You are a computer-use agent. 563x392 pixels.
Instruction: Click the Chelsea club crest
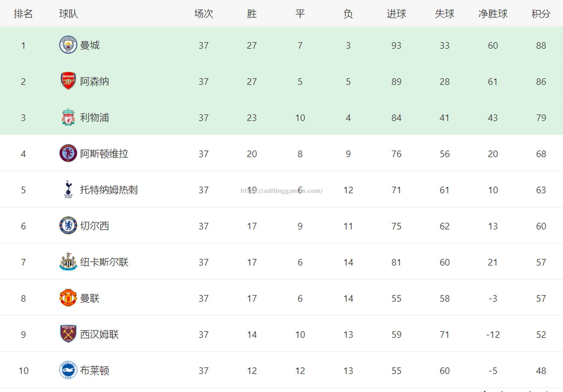[68, 225]
